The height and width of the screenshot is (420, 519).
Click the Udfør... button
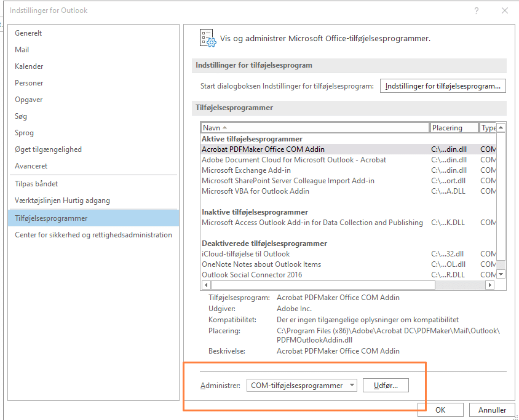386,386
